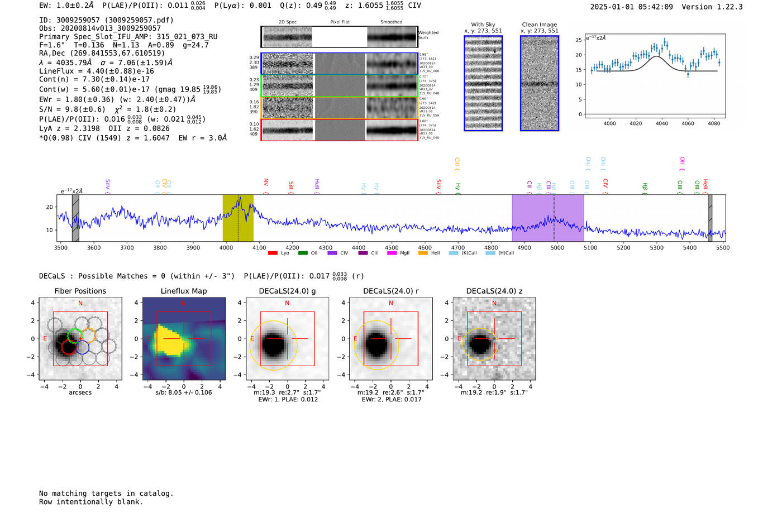Click the red CIV line marker near 5150

pos(605,186)
